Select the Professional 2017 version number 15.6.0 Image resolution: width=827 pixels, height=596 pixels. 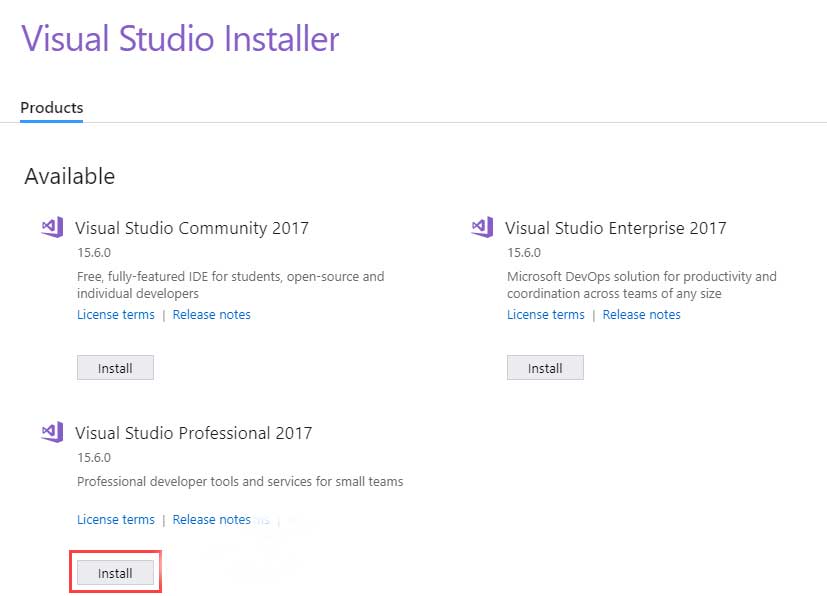point(94,457)
